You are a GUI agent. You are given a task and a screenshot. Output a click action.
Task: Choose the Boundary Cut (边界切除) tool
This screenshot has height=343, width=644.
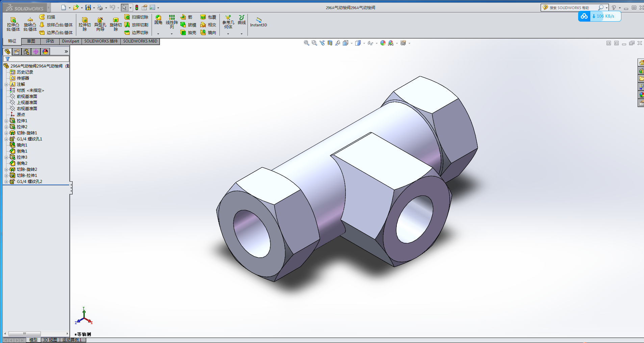point(136,32)
